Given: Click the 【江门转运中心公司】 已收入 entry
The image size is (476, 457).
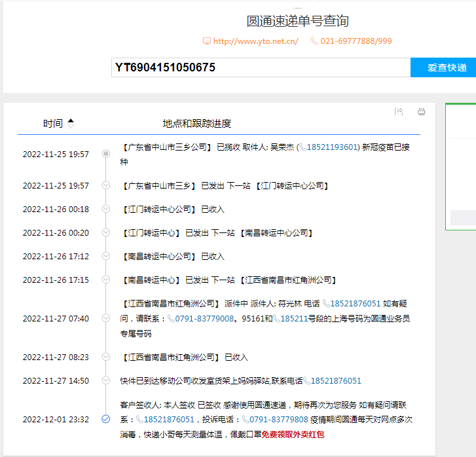Looking at the screenshot, I should (172, 210).
